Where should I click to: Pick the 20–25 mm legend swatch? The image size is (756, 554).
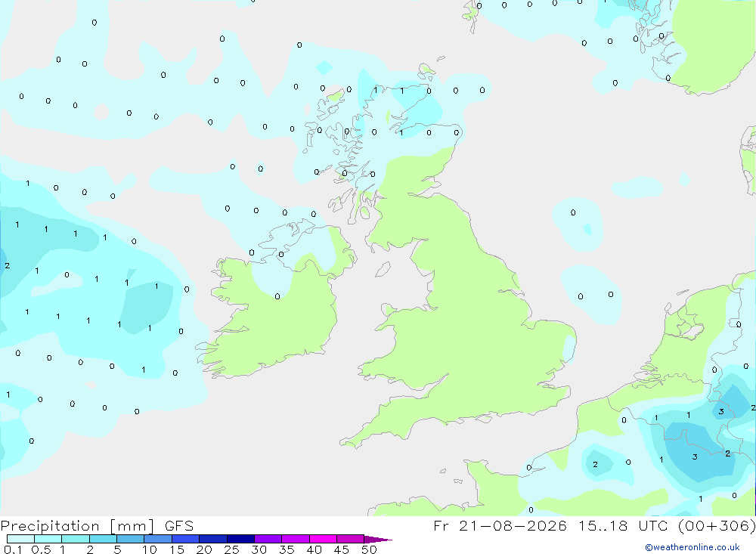(x=213, y=539)
